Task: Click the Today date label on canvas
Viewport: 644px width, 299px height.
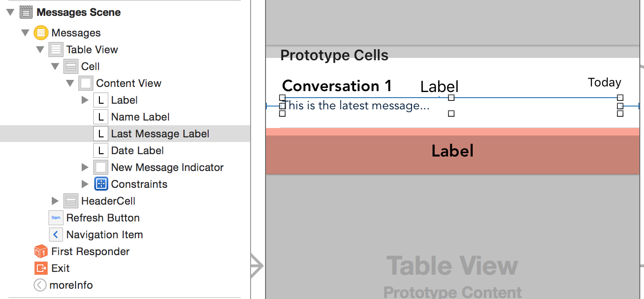Action: point(604,83)
